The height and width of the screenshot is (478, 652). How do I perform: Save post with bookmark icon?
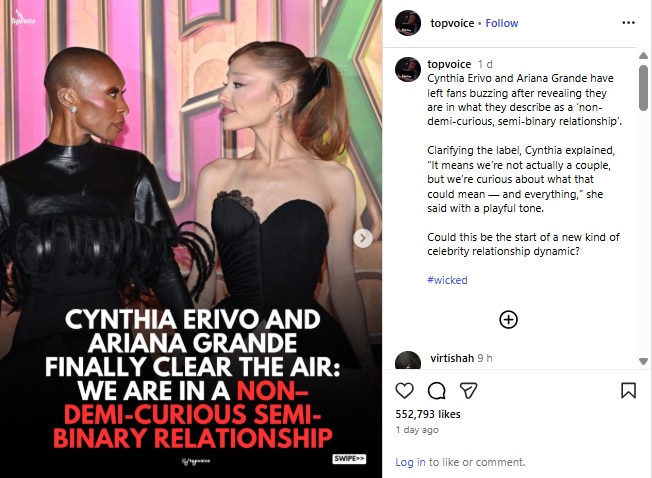point(628,391)
